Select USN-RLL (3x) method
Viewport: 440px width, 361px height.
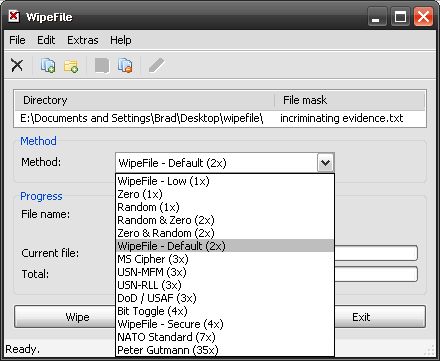(224, 285)
